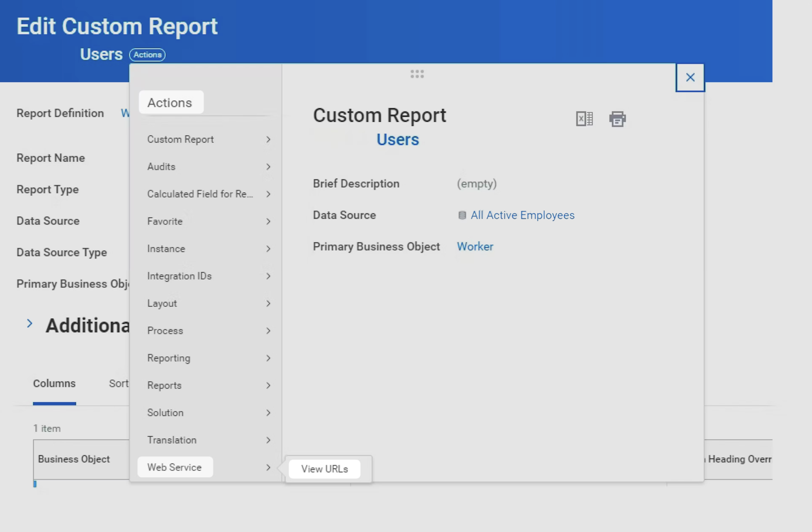
Task: Click the Web Service chevron arrow
Action: click(268, 468)
